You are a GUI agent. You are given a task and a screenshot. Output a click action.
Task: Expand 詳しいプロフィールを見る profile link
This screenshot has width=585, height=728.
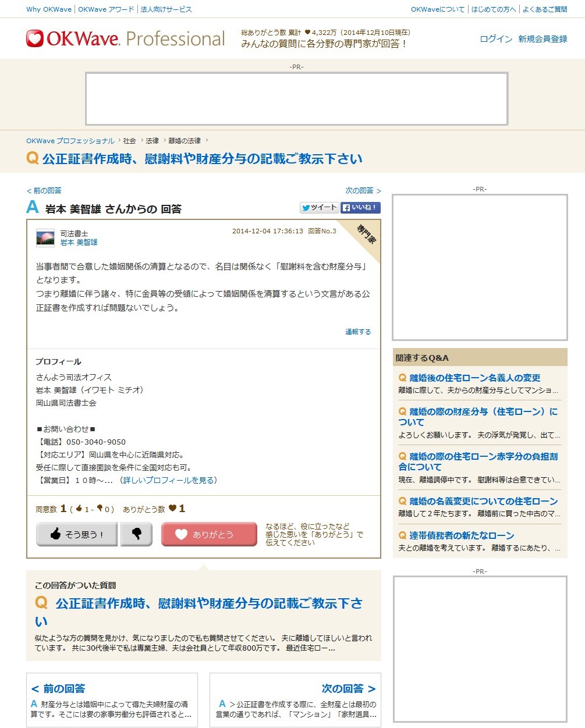pos(169,480)
